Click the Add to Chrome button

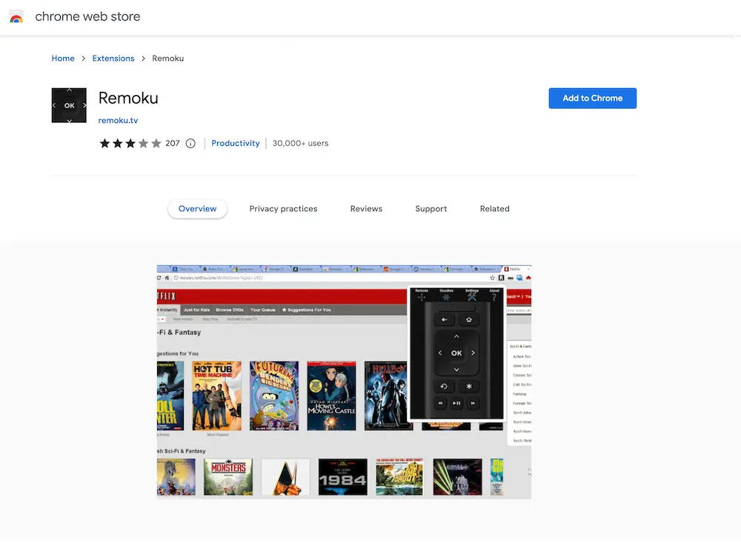(593, 99)
